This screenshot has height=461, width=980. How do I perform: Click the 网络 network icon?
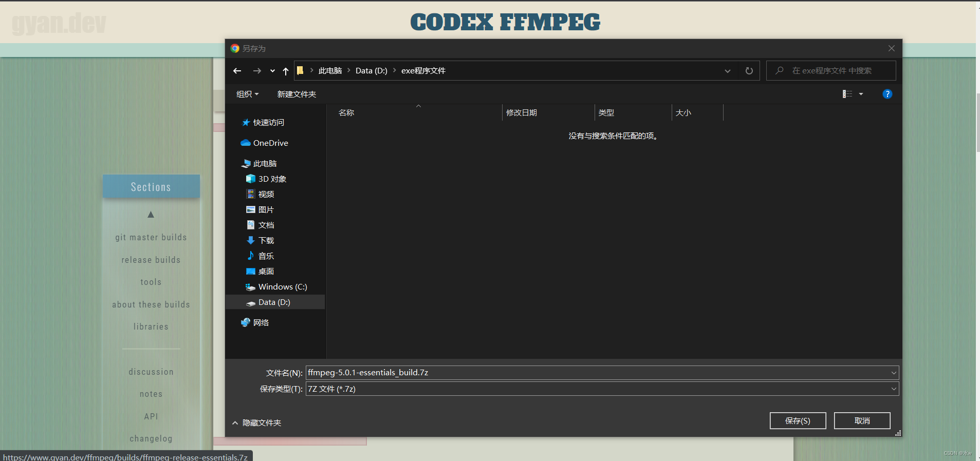(x=246, y=322)
